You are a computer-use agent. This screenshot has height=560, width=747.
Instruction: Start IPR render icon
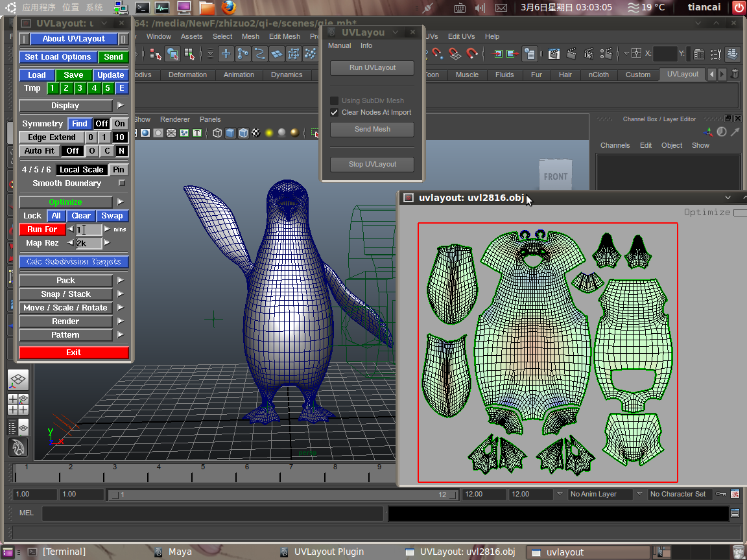tap(589, 54)
